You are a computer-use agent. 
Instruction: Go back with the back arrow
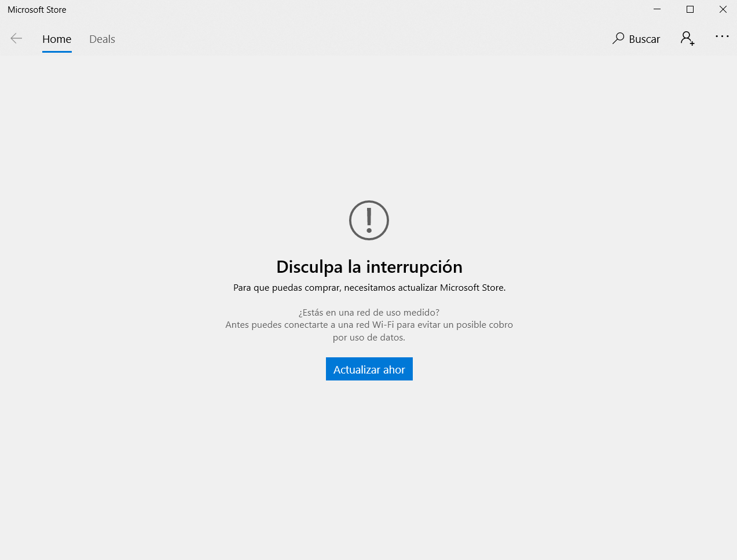[x=16, y=39]
